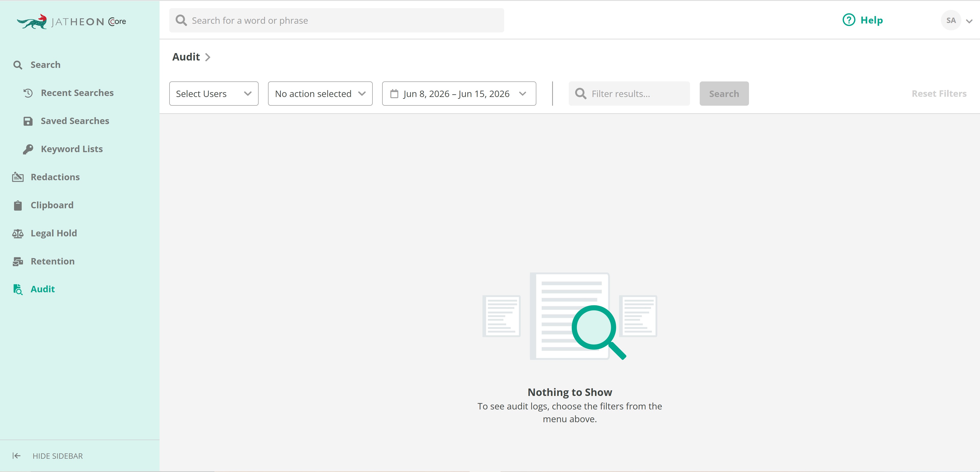This screenshot has height=472, width=980.
Task: Click the Retention icon in the sidebar
Action: [x=18, y=261]
